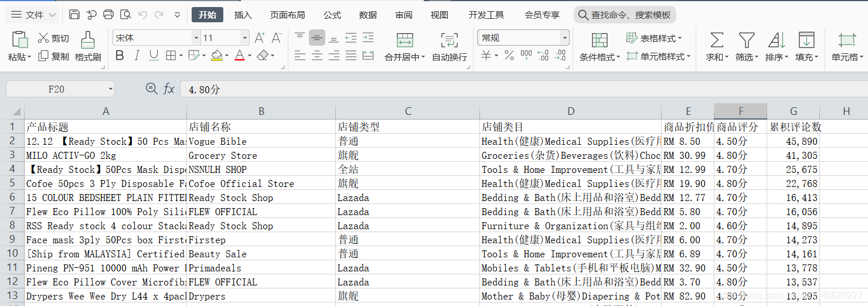The image size is (868, 306).
Task: Click the Cut (剪切) scissors
Action: [43, 38]
